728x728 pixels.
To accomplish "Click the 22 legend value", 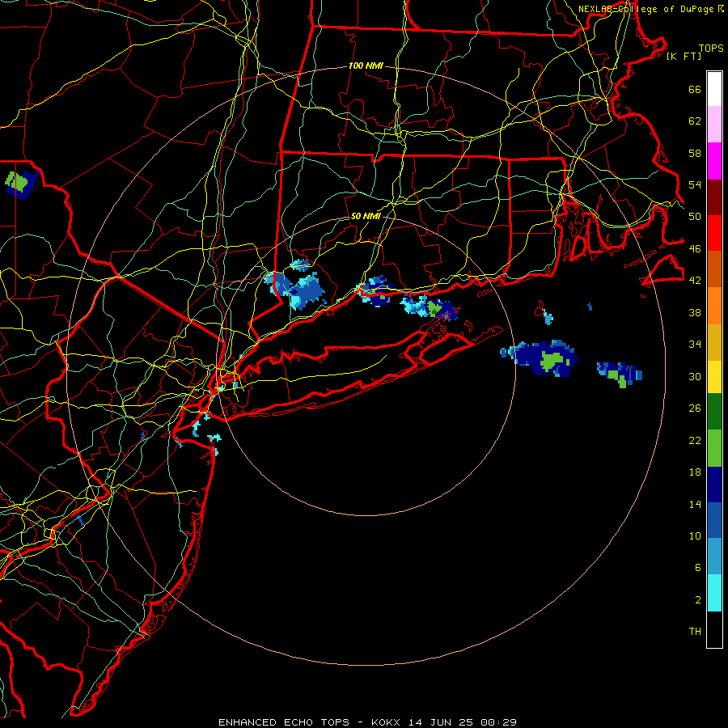I will point(695,440).
